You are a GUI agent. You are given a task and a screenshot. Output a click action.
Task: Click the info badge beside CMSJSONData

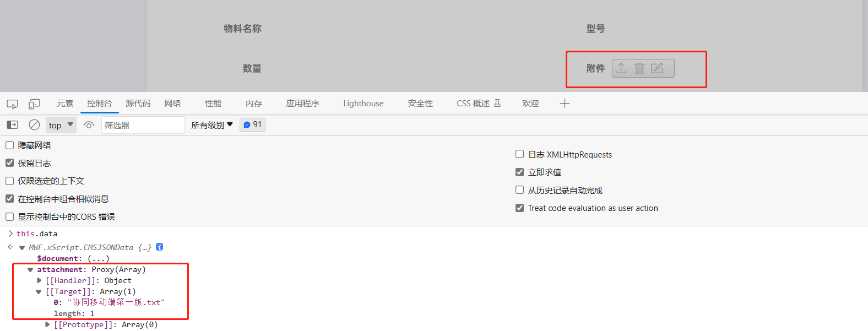159,247
